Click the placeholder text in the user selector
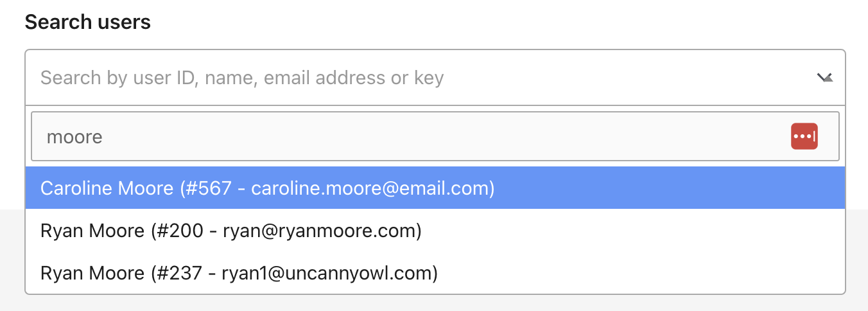 point(242,78)
